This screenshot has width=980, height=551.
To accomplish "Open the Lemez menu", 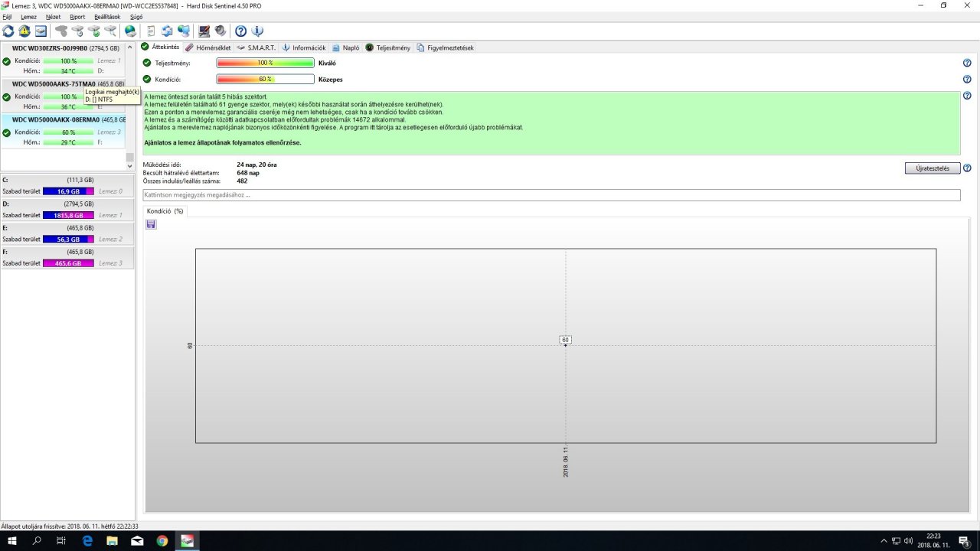I will pyautogui.click(x=28, y=16).
